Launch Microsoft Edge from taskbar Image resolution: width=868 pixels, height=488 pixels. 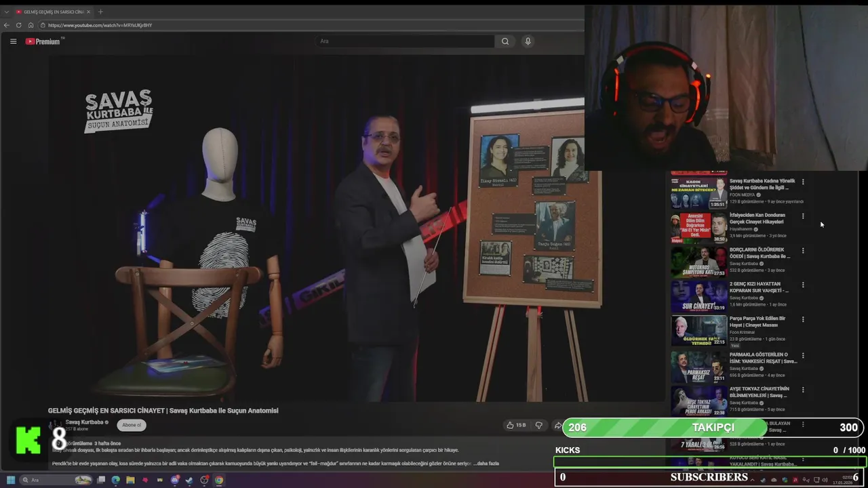tap(115, 480)
